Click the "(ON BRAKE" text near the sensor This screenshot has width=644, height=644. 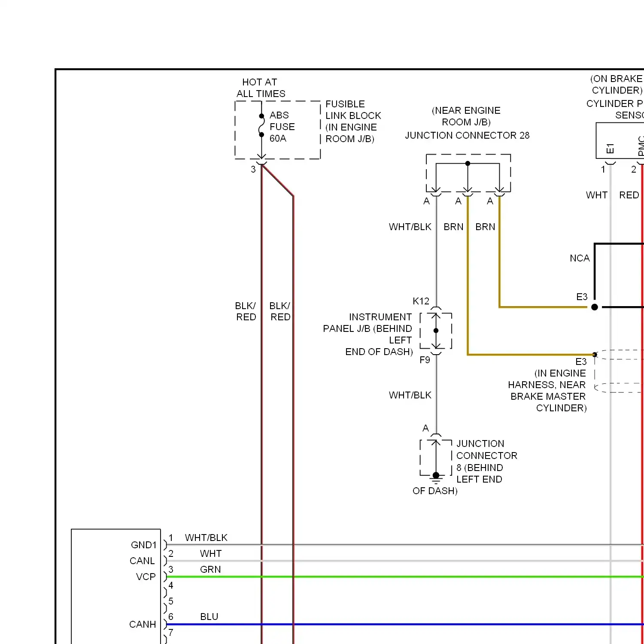click(617, 79)
